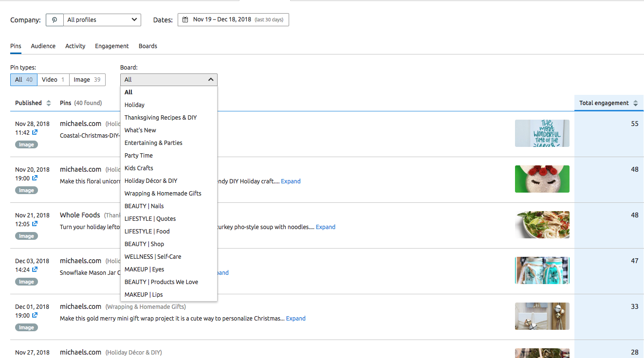This screenshot has width=644, height=358.
Task: Switch to the Pins tab
Action: (16, 46)
